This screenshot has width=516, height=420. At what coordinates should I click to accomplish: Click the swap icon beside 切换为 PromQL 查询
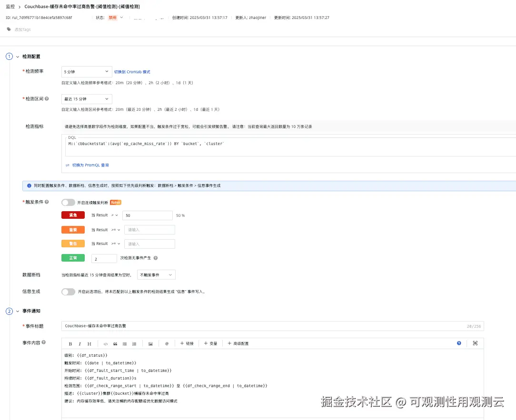[68, 165]
